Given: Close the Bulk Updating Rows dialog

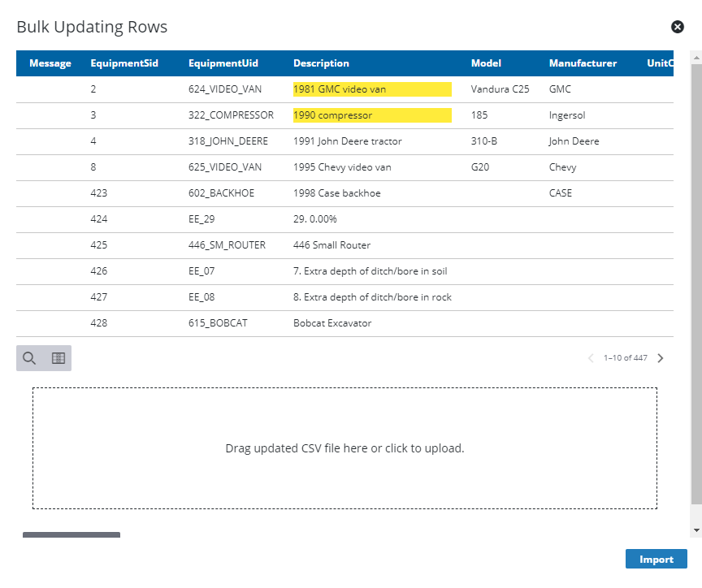Looking at the screenshot, I should (678, 27).
